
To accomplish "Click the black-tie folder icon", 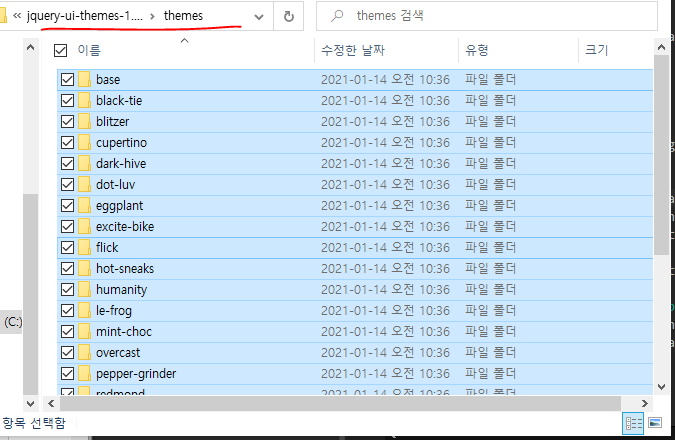I will [84, 101].
